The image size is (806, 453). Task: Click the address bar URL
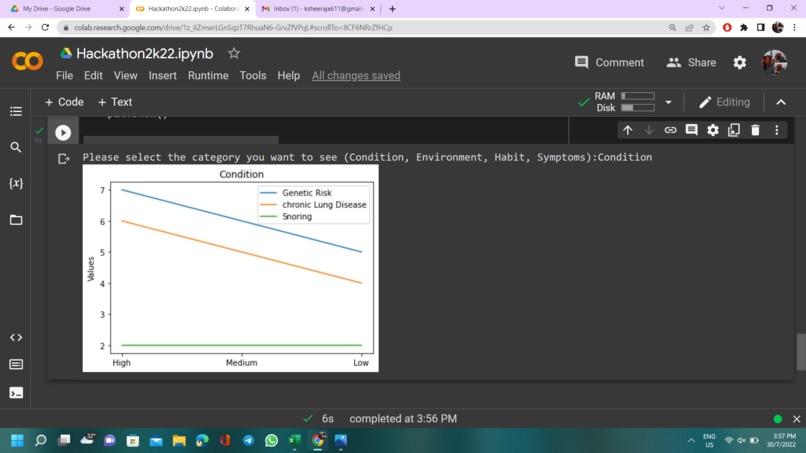233,27
